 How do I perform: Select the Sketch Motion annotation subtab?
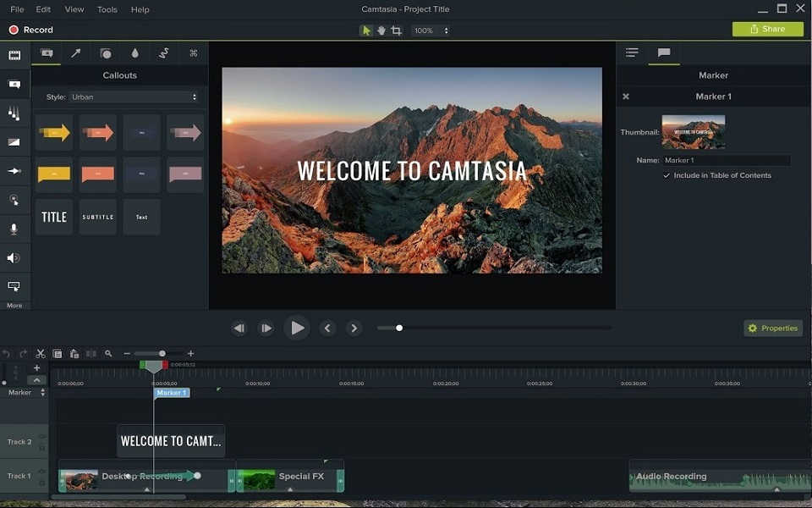(164, 52)
